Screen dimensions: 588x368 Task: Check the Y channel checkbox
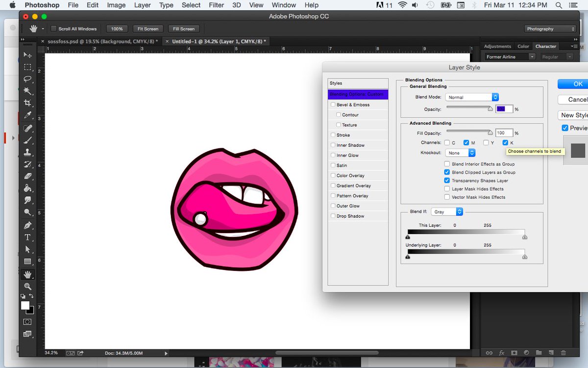486,143
